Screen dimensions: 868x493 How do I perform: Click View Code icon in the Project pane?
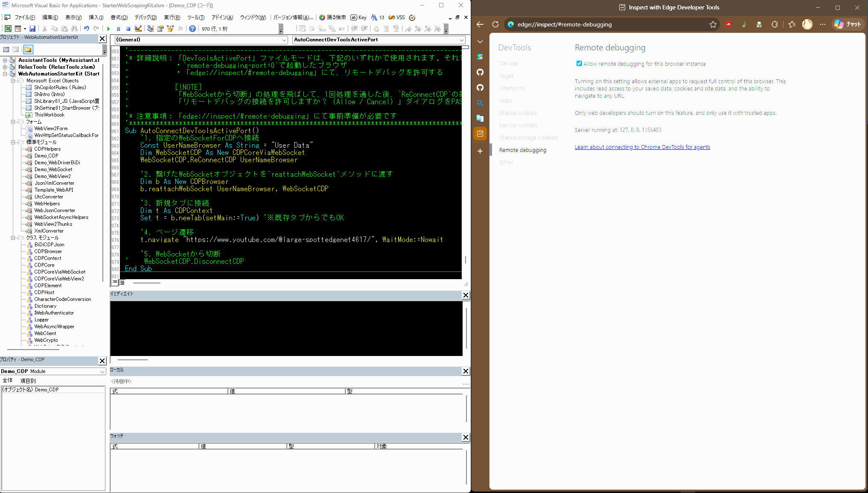(x=6, y=50)
